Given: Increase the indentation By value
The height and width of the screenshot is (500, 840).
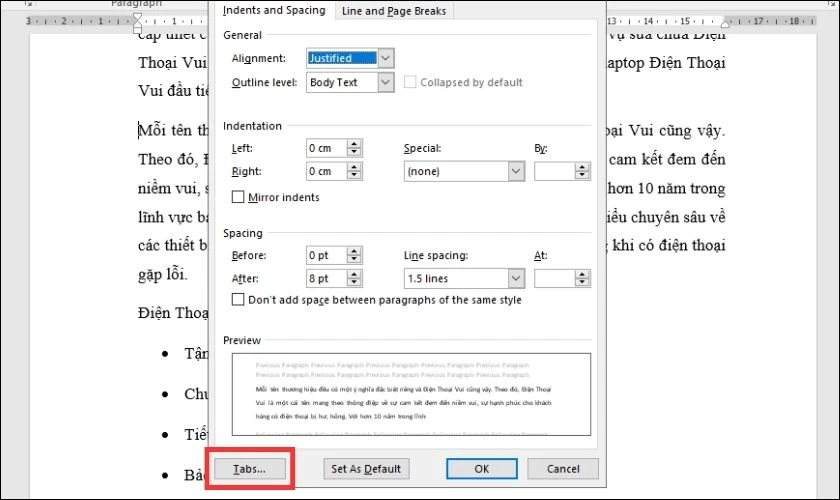Looking at the screenshot, I should point(582,167).
